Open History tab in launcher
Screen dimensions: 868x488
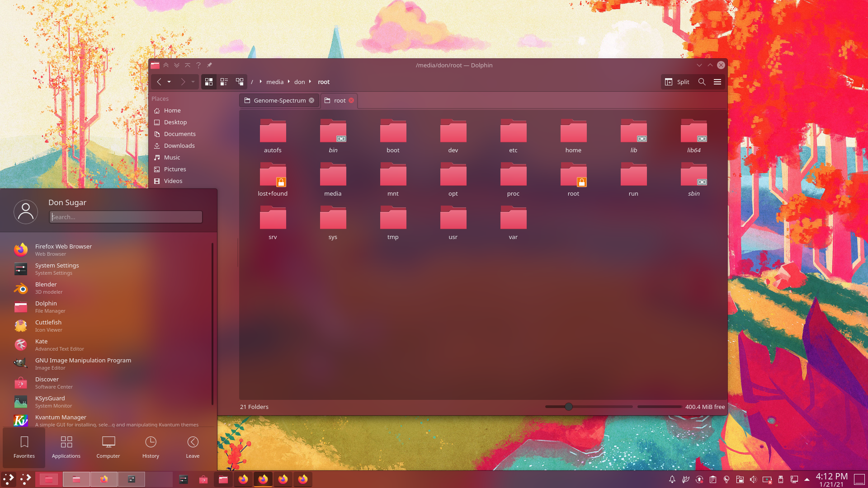151,447
